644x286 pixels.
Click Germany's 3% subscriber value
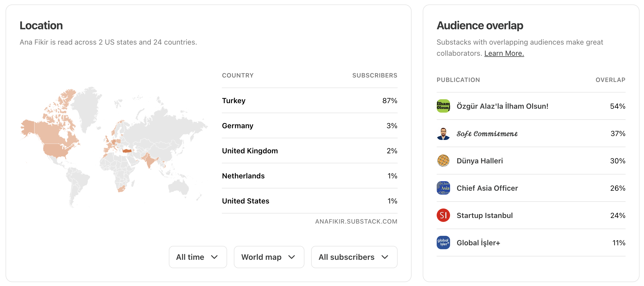pos(392,126)
